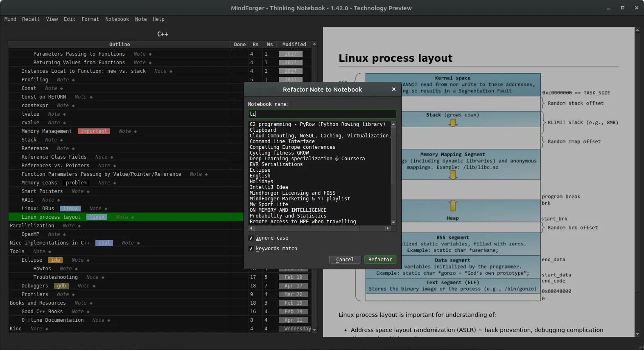Click the preview pane scroll-up arrow

coord(637,30)
